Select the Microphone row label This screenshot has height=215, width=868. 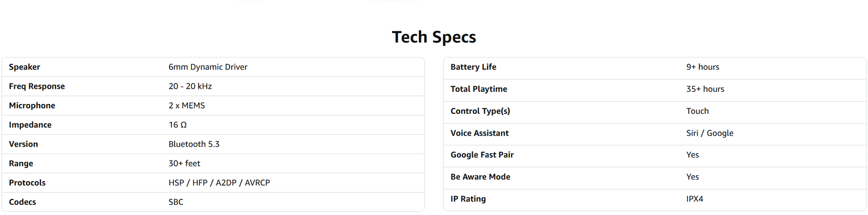(x=32, y=106)
